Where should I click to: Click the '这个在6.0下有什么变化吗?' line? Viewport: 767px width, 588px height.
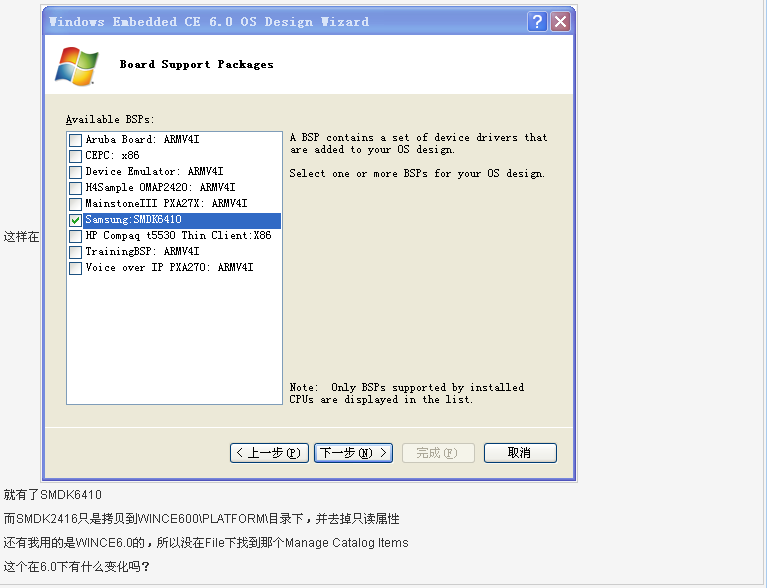tap(76, 567)
